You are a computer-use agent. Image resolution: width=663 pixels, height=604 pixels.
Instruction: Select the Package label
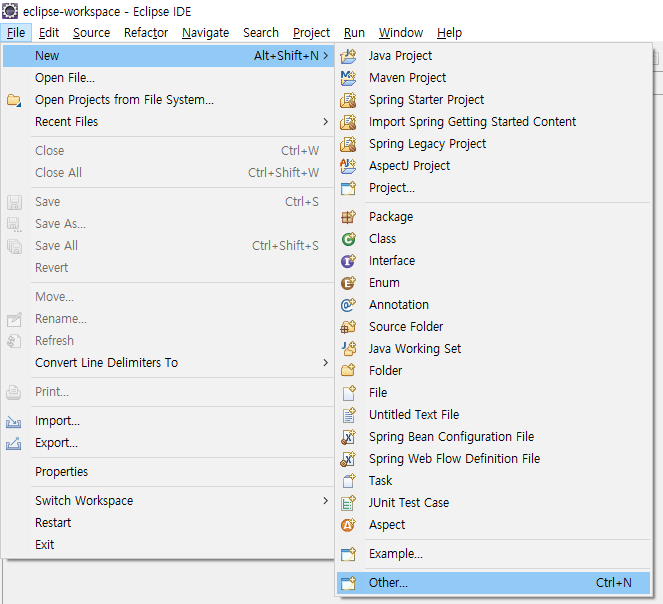(x=391, y=217)
